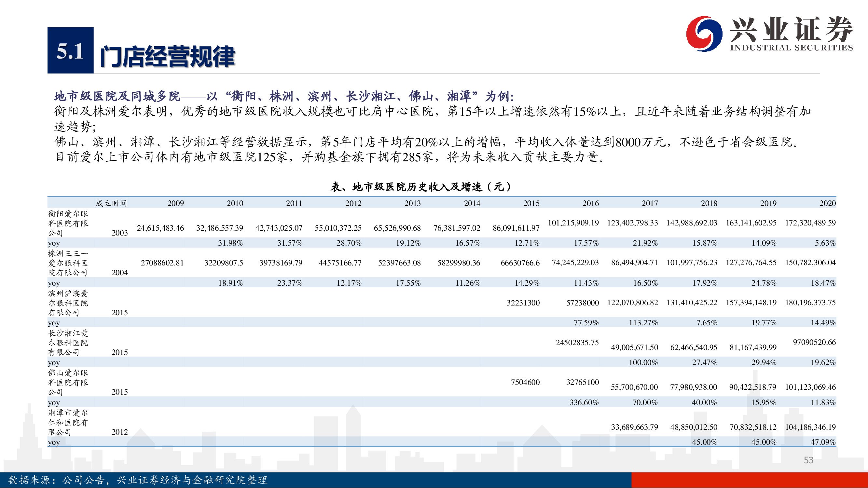Click the value 32,486,557.39

point(220,228)
